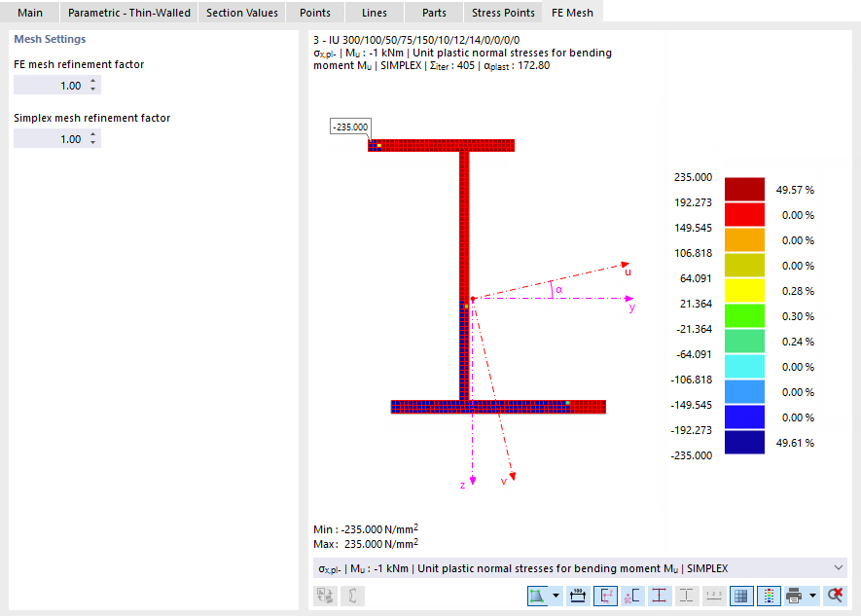The width and height of the screenshot is (861, 616).
Task: Open the stress result type dropdown
Action: pyautogui.click(x=581, y=568)
